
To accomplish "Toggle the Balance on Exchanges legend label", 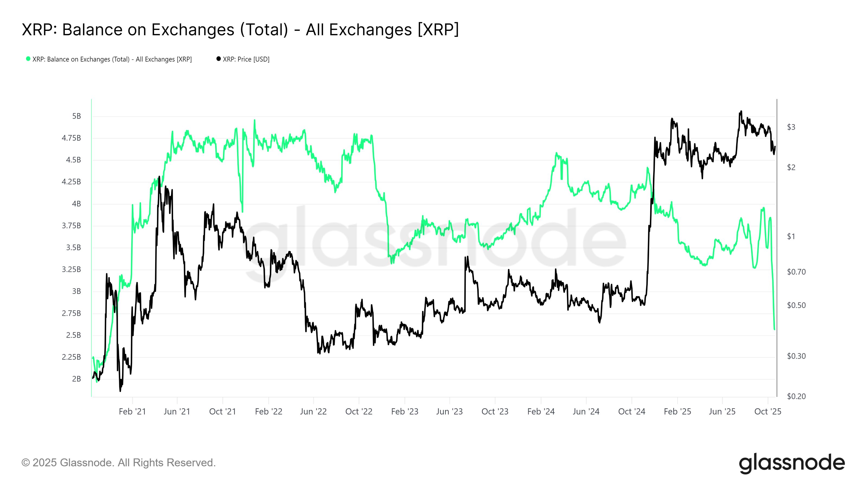I will pos(112,59).
